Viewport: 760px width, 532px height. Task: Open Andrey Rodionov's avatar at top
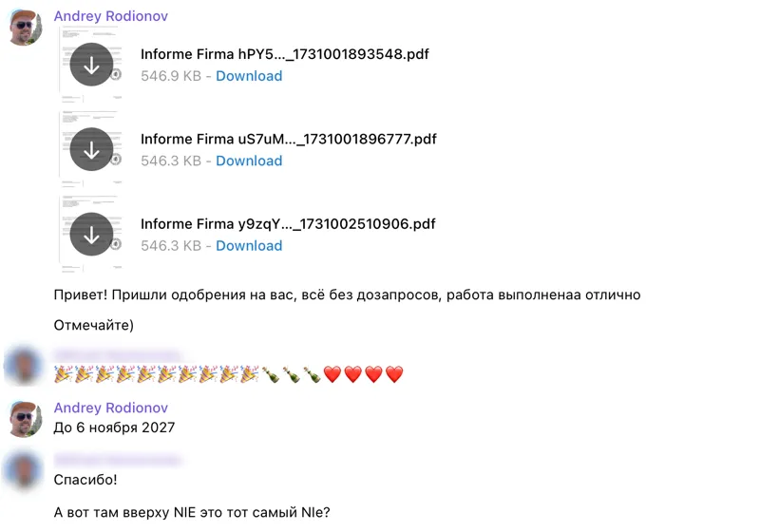point(26,28)
